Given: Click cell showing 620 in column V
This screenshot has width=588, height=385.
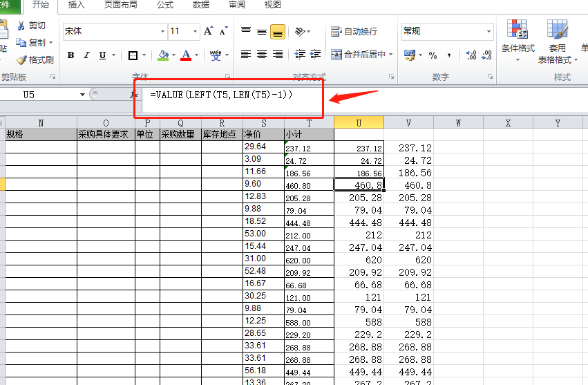Looking at the screenshot, I should tap(409, 260).
